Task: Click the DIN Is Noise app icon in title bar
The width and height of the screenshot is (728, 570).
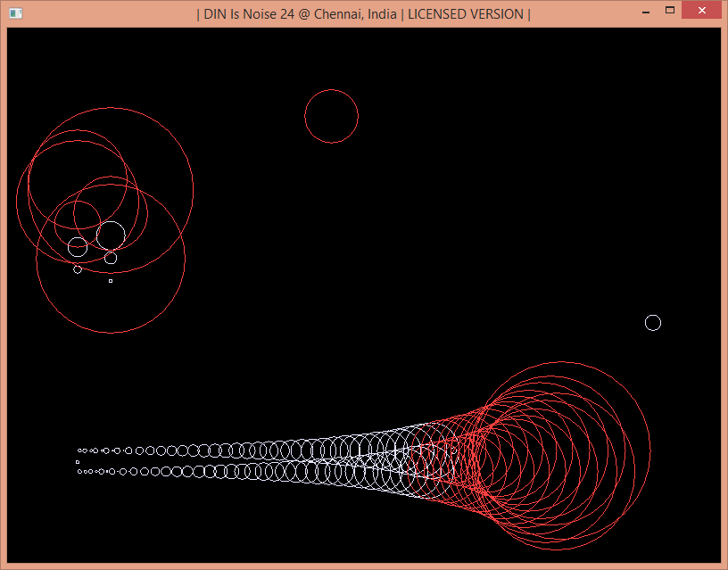Action: (x=15, y=13)
